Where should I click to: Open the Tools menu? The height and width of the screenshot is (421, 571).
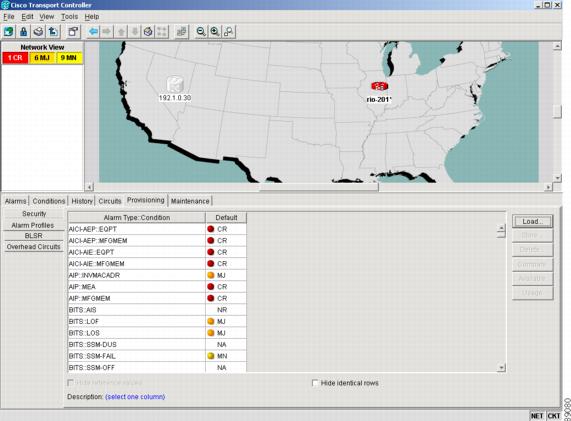click(x=69, y=17)
